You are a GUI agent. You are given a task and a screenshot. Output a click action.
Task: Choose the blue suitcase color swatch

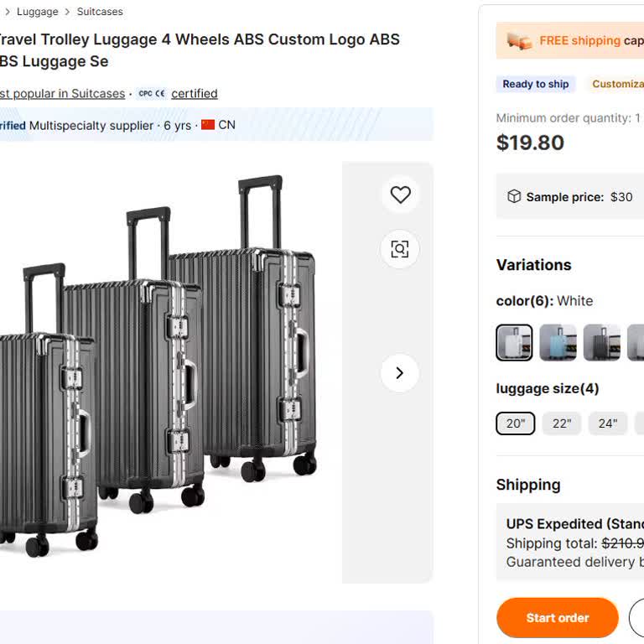click(x=558, y=343)
